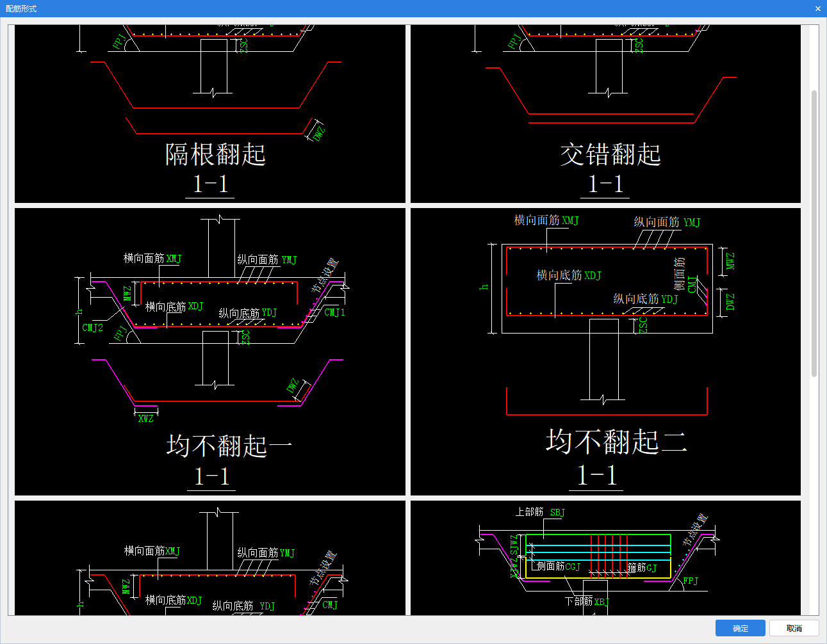Click the 交错翻起 caption text
This screenshot has width=827, height=644.
(x=610, y=155)
